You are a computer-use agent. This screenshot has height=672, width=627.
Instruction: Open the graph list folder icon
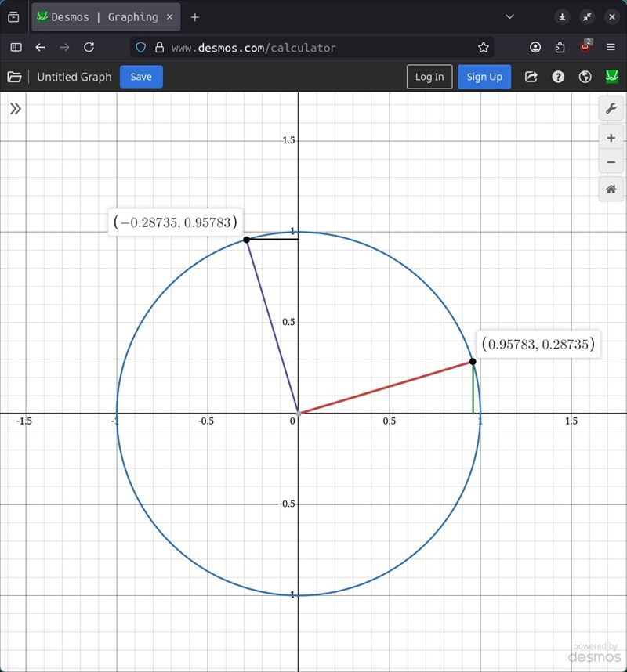pos(14,77)
